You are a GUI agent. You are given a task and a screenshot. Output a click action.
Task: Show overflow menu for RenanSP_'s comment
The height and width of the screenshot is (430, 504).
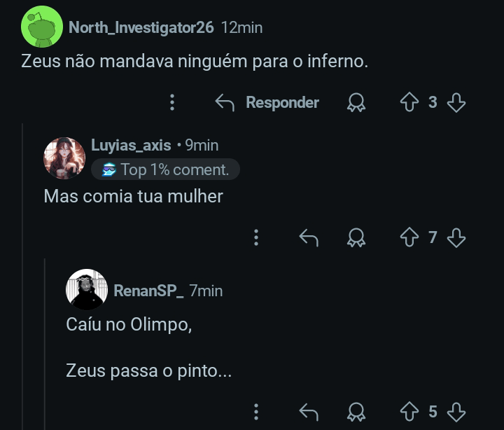click(x=256, y=412)
